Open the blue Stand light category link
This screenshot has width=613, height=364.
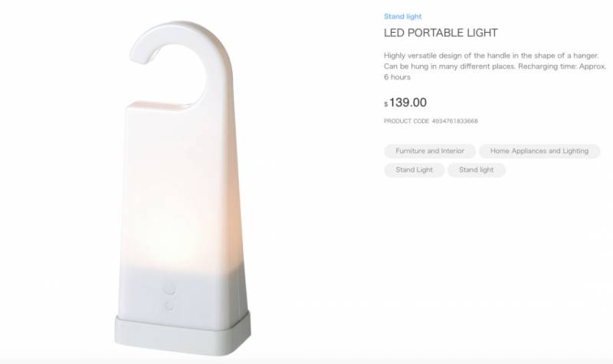click(403, 16)
